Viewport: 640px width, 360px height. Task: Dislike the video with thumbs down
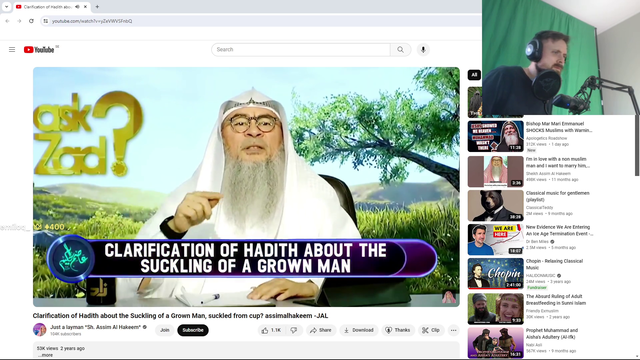point(294,330)
